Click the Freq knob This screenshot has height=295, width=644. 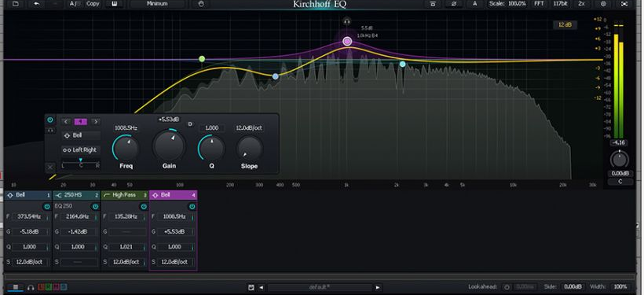[126, 149]
